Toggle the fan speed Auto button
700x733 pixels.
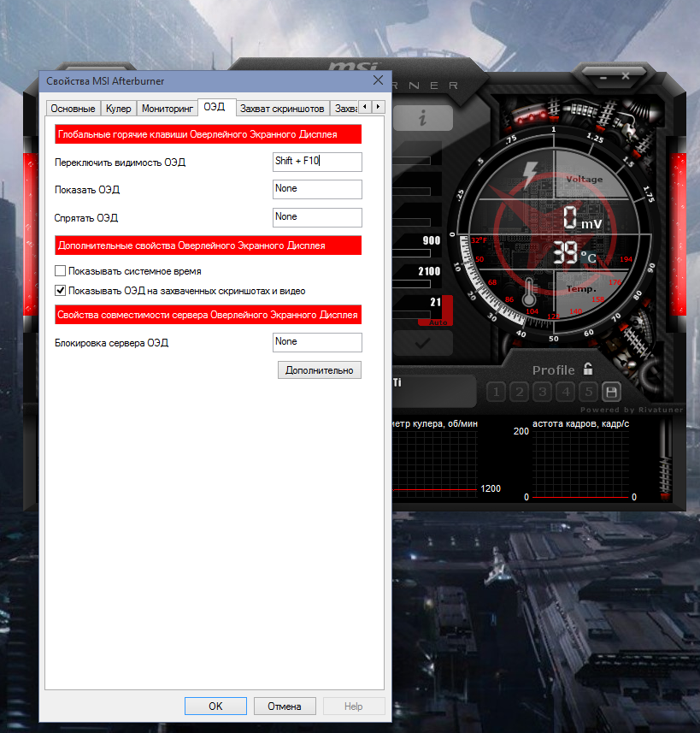438,322
